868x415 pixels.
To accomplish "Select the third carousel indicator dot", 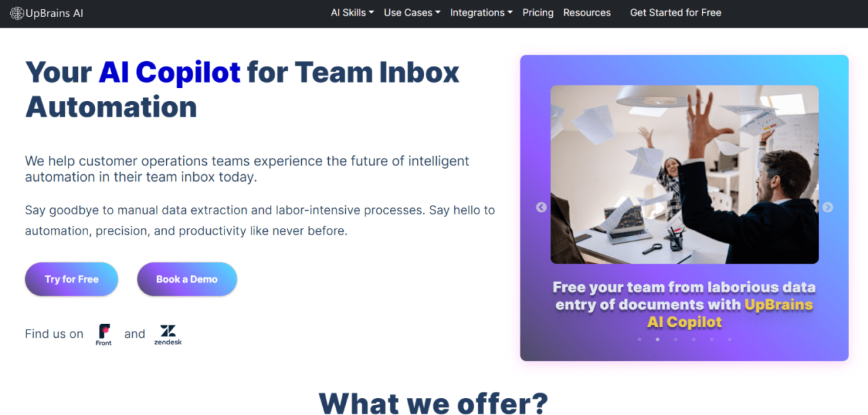I will click(675, 339).
